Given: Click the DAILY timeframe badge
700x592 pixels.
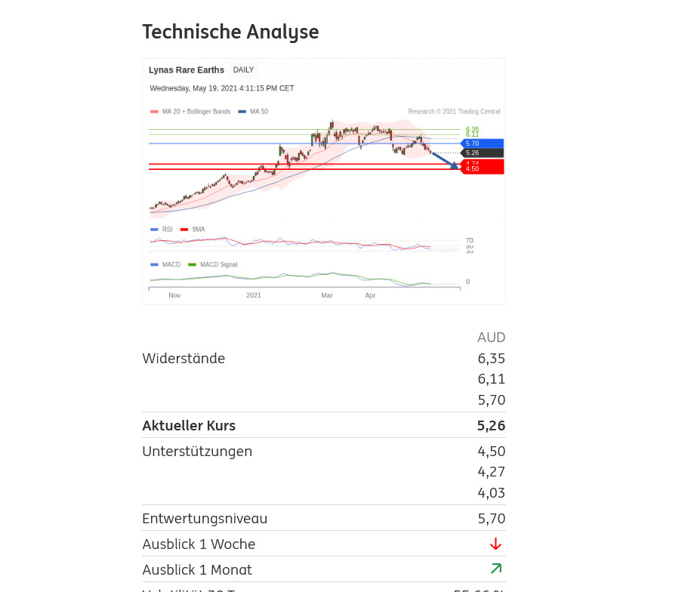Looking at the screenshot, I should coord(243,70).
